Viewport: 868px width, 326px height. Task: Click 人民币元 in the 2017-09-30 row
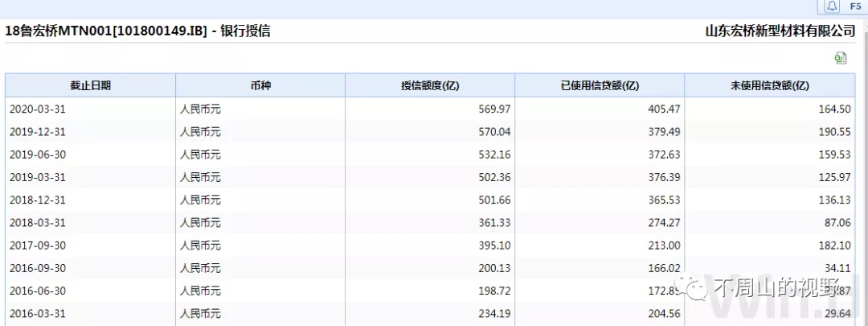200,246
